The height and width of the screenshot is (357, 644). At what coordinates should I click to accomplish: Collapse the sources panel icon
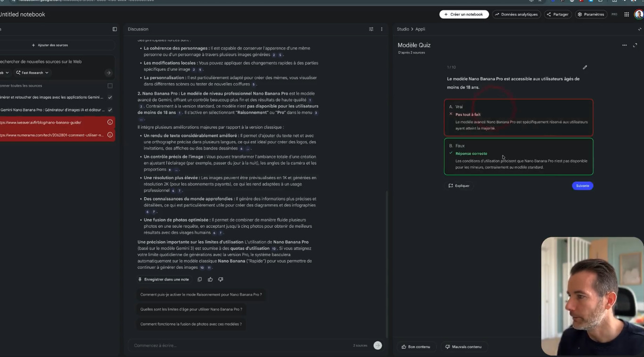[114, 29]
